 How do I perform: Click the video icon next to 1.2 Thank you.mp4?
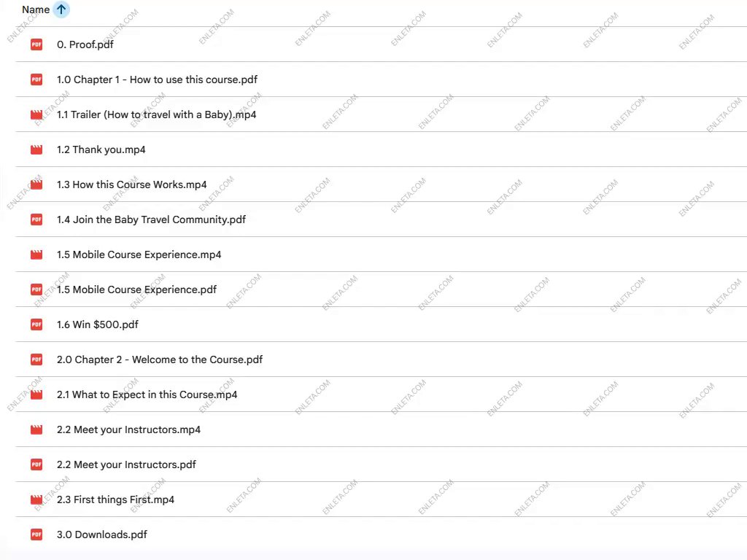36,149
